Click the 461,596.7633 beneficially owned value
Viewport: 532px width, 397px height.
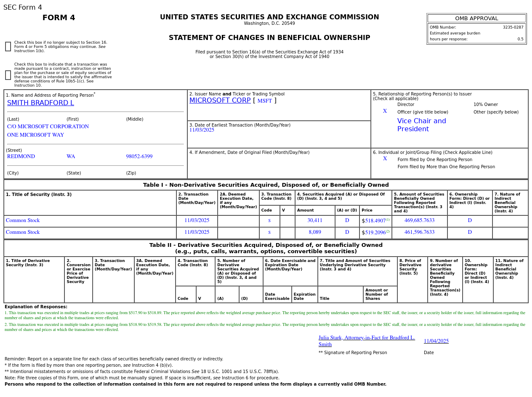pyautogui.click(x=419, y=233)
